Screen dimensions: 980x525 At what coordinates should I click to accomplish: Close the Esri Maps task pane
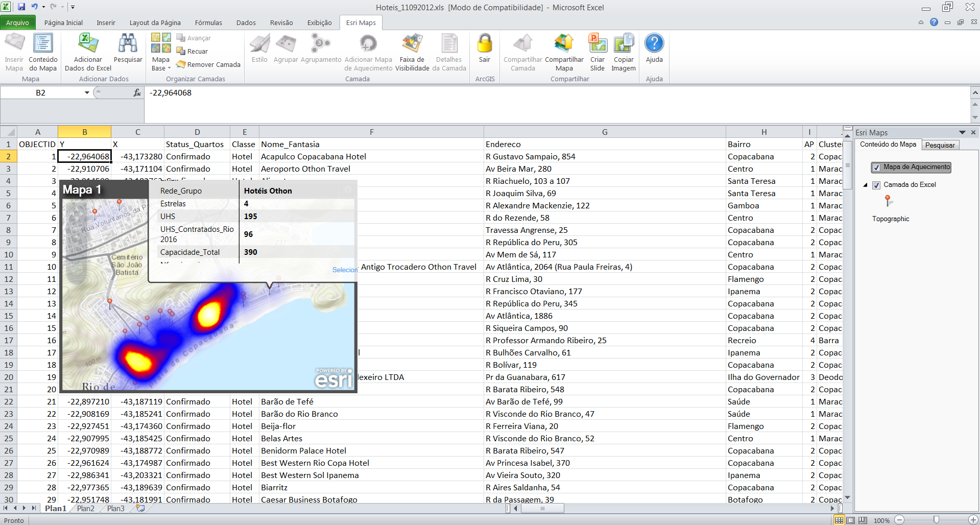point(973,132)
